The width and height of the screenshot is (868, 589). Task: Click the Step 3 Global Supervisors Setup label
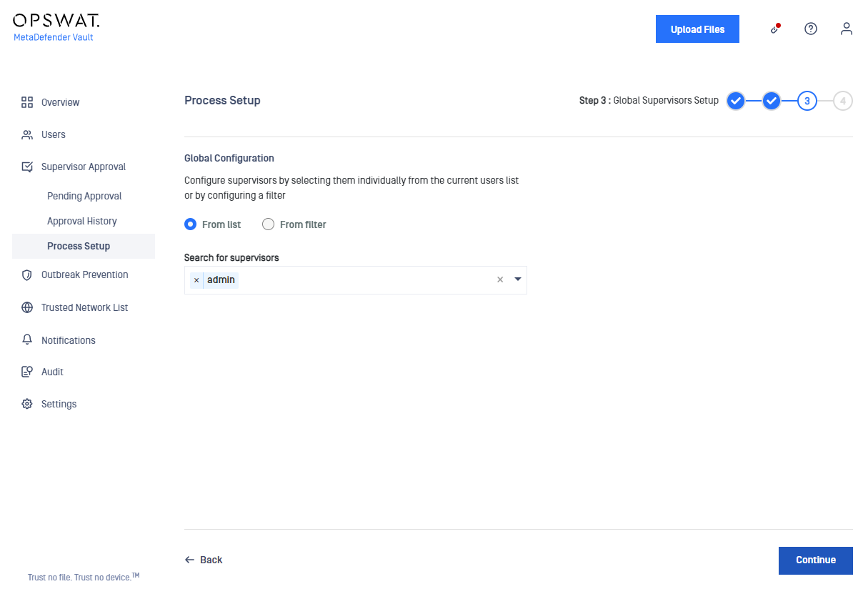pos(649,101)
